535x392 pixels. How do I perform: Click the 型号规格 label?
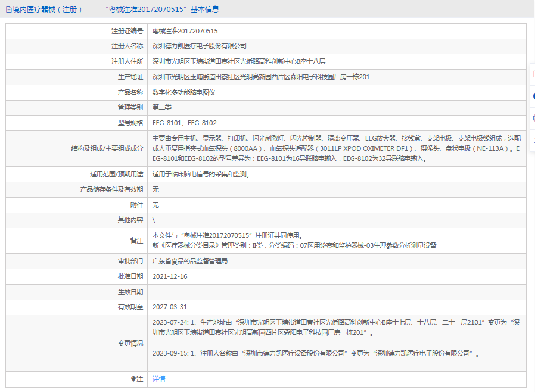coord(130,123)
